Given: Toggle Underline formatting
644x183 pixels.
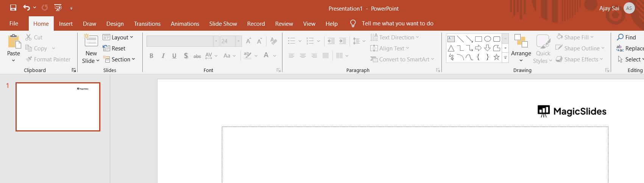Looking at the screenshot, I should click(175, 56).
